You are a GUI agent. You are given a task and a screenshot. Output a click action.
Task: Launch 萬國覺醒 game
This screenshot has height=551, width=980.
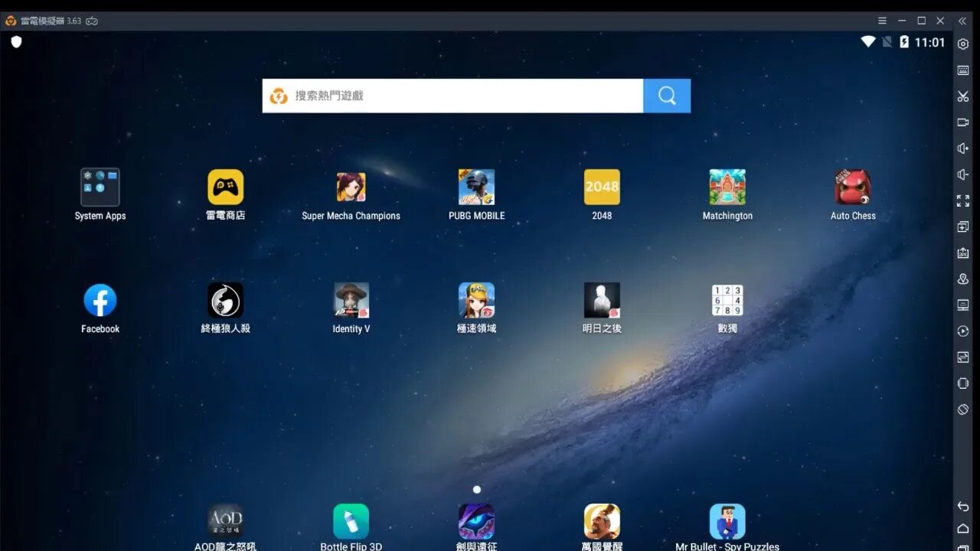pyautogui.click(x=602, y=522)
